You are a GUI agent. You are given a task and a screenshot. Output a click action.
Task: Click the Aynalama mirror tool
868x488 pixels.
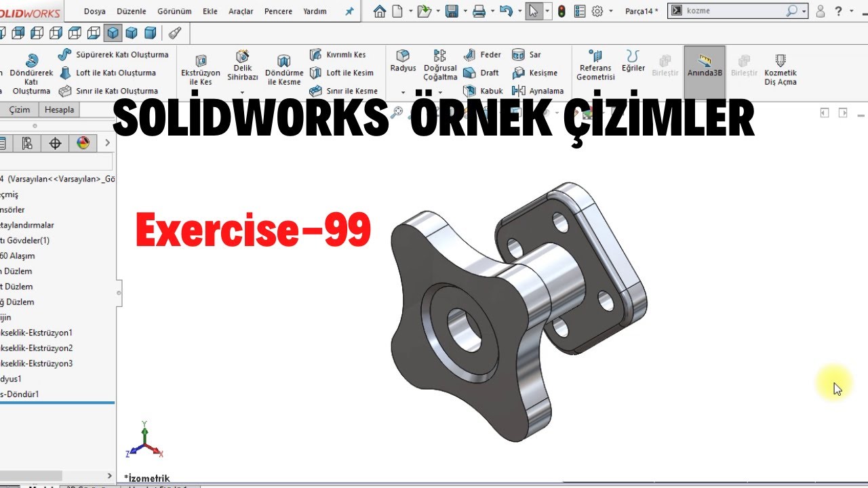538,91
